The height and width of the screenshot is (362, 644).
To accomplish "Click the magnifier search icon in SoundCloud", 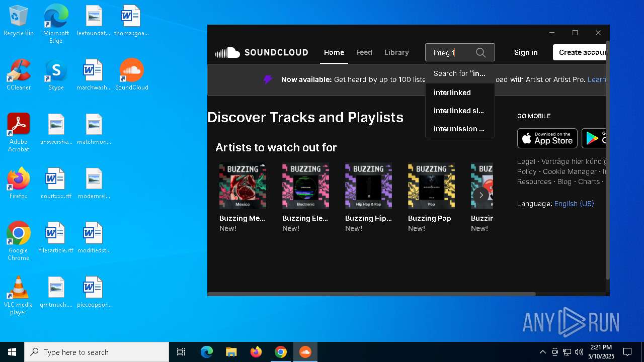I will pyautogui.click(x=480, y=52).
